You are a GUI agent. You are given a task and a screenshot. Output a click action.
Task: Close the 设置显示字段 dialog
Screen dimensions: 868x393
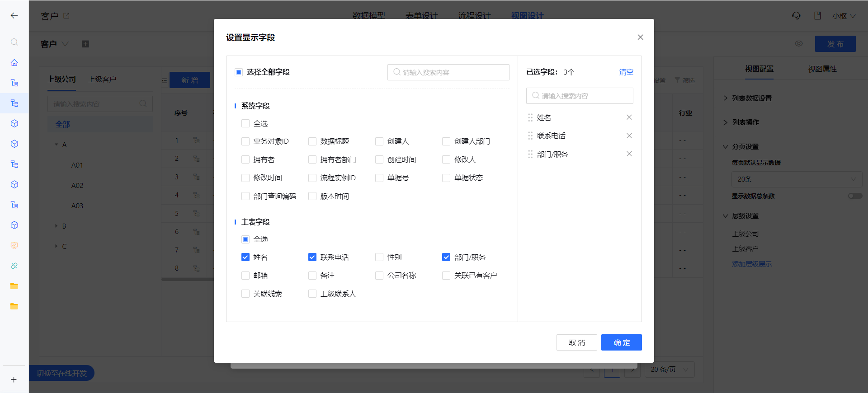640,37
